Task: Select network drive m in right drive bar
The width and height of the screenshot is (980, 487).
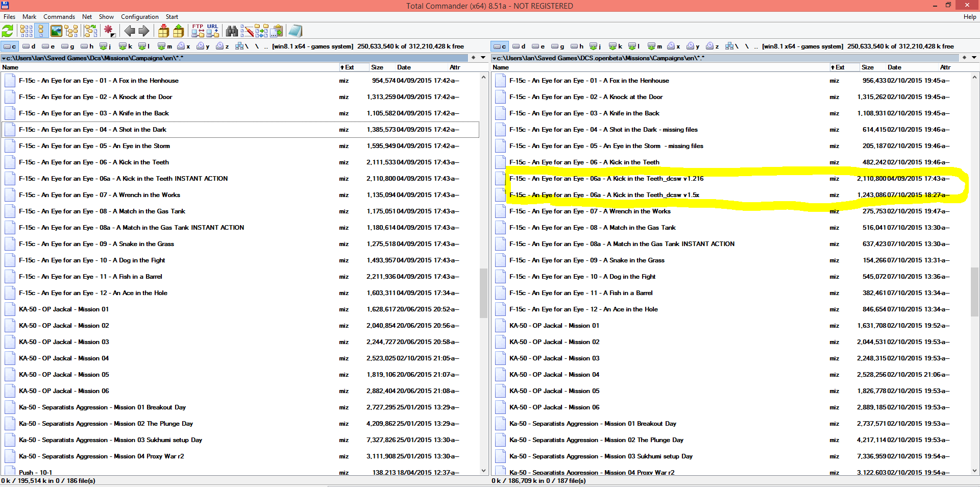Action: tap(655, 46)
